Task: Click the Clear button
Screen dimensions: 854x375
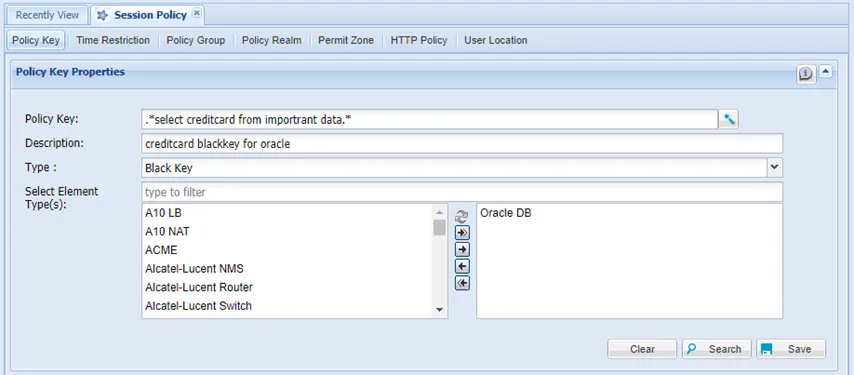Action: [x=642, y=349]
